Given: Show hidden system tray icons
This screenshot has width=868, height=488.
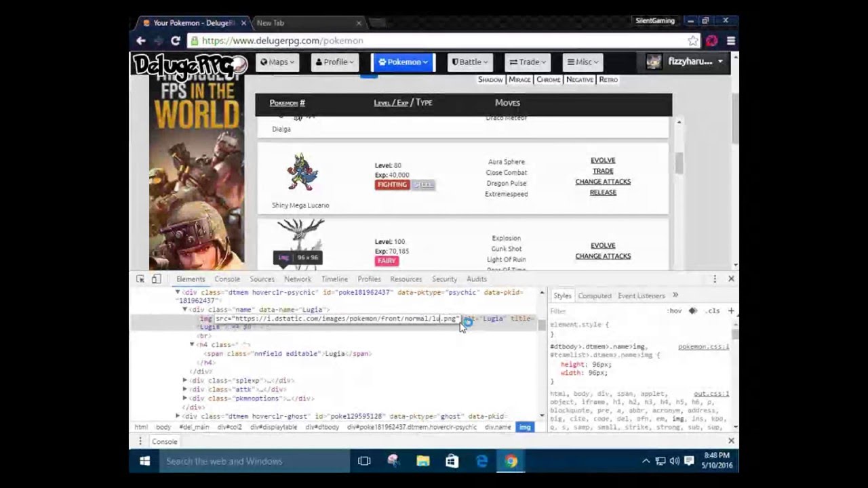Looking at the screenshot, I should 646,461.
